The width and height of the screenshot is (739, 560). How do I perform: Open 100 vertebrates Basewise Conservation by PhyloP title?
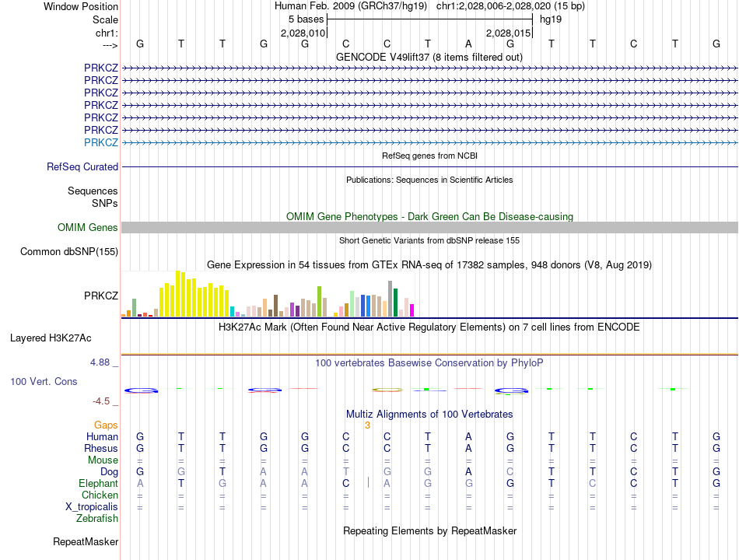click(429, 363)
